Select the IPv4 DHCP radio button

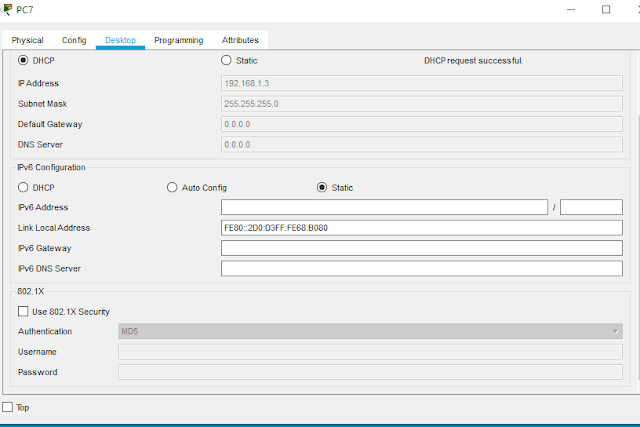(23, 60)
